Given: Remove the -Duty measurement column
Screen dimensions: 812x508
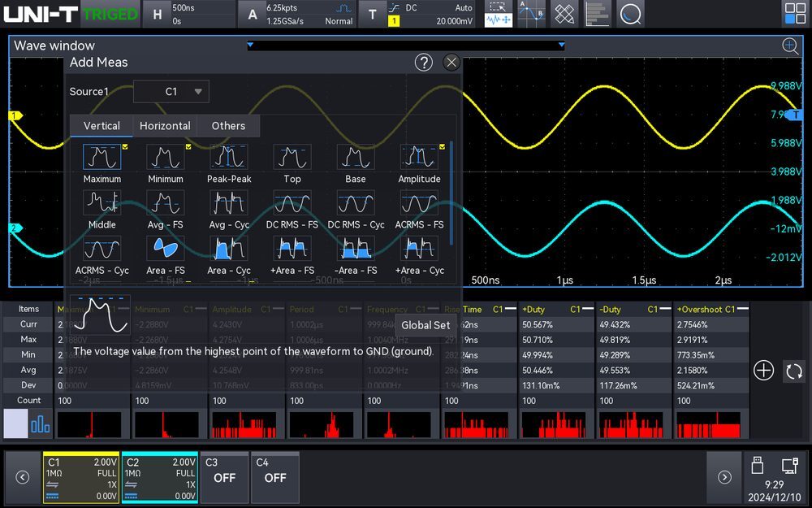Looking at the screenshot, I should click(x=665, y=309).
